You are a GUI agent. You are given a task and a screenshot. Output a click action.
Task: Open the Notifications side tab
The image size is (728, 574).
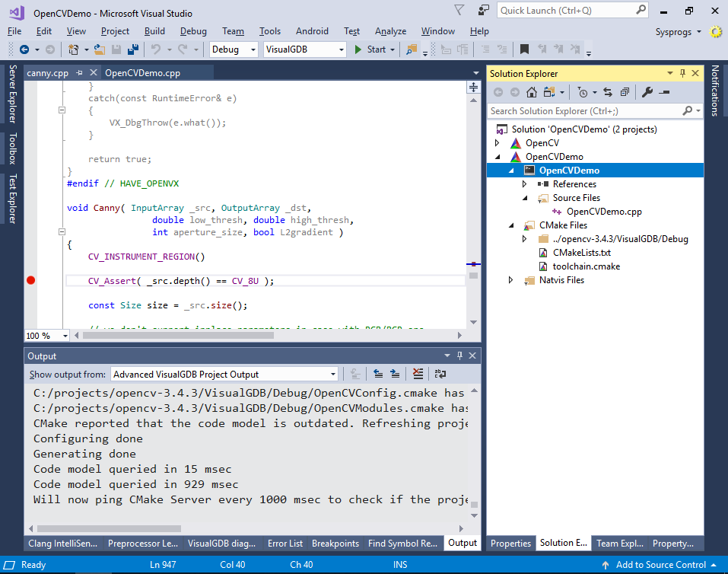point(715,90)
